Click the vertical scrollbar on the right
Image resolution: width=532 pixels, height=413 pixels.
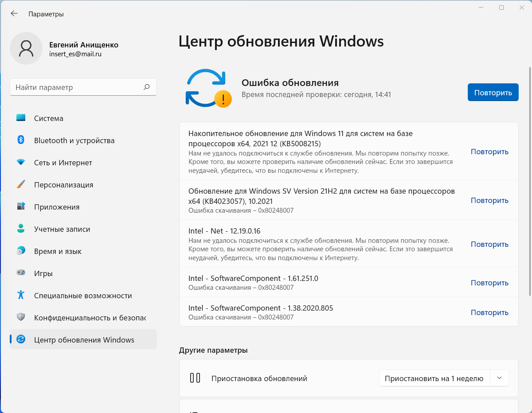click(529, 181)
